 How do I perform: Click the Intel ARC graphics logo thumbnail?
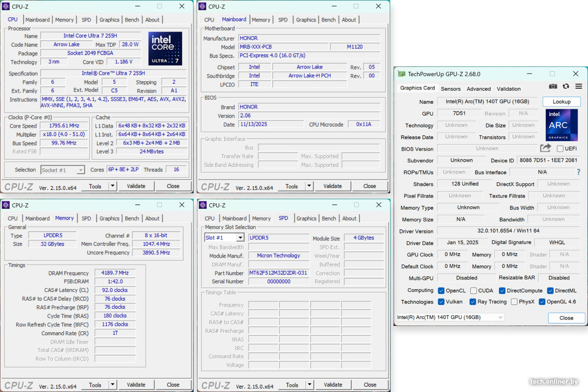coord(561,125)
